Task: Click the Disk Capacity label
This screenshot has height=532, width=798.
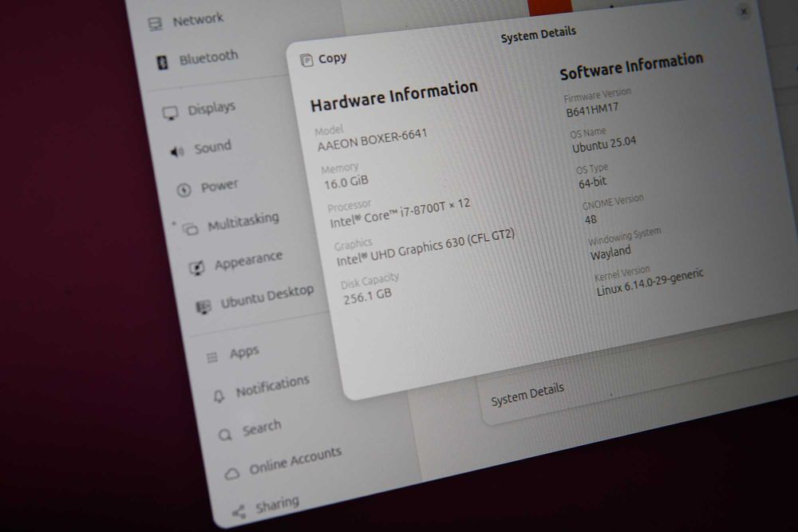Action: coord(370,282)
